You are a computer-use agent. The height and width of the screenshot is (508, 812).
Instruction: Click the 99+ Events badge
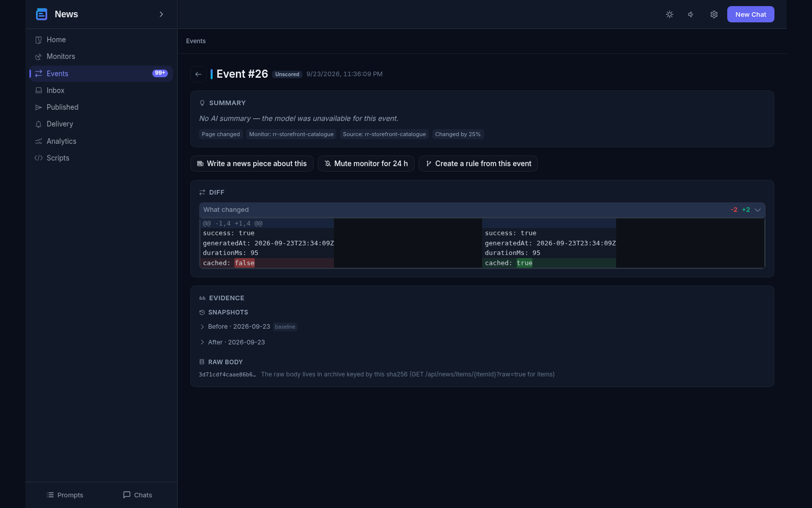click(x=160, y=73)
